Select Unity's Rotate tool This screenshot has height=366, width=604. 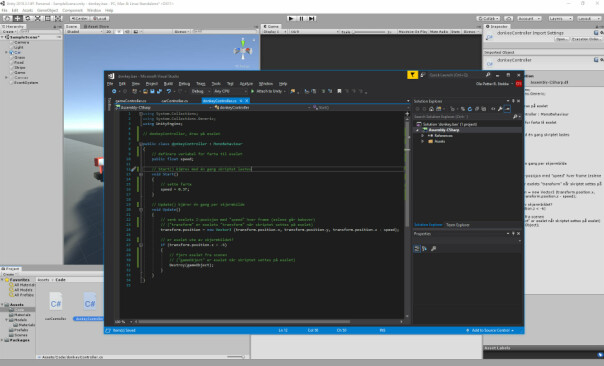(x=27, y=18)
